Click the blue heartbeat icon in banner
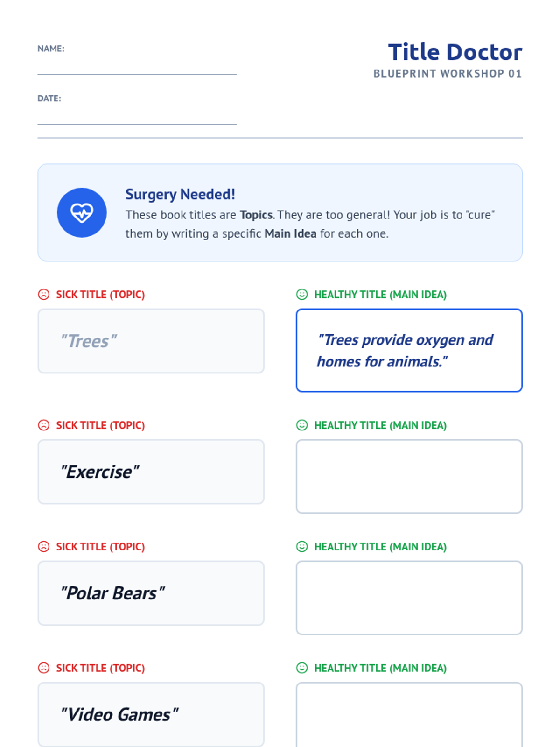 82,213
